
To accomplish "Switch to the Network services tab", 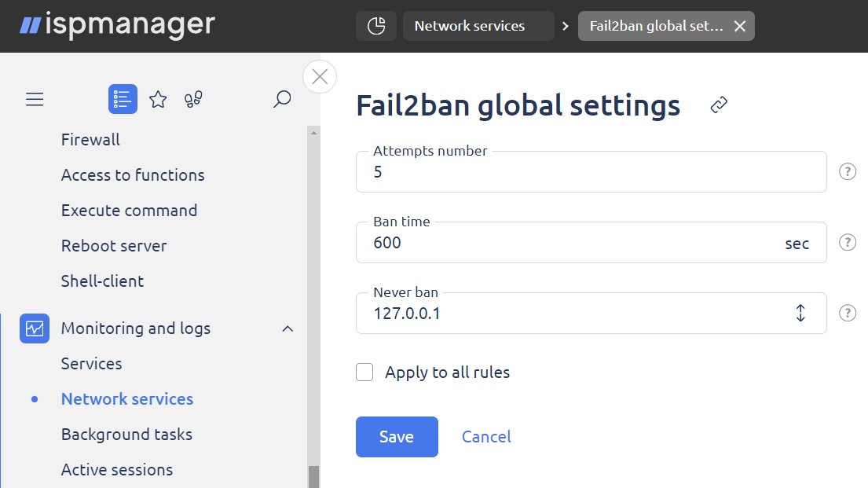I will [x=478, y=26].
